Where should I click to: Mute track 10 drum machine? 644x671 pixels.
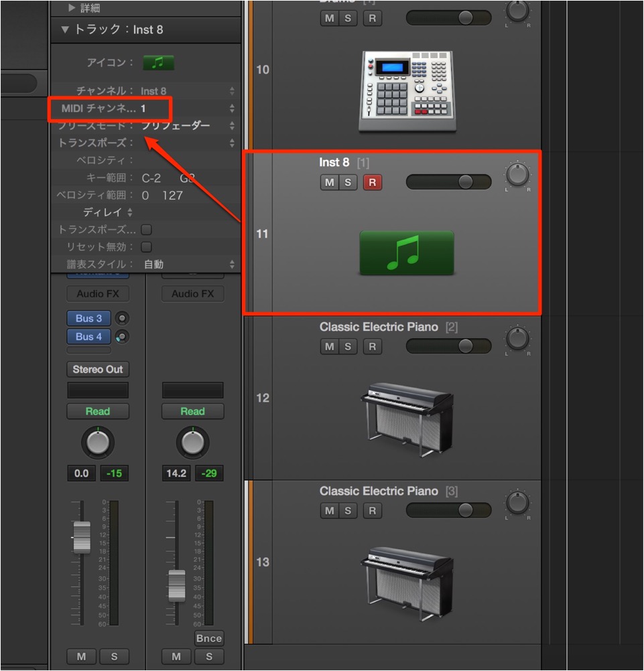pyautogui.click(x=329, y=18)
